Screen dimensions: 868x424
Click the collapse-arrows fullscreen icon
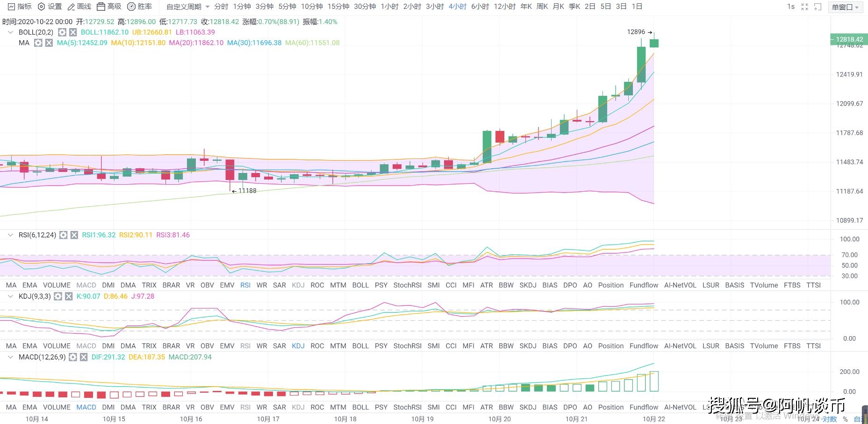tap(804, 7)
